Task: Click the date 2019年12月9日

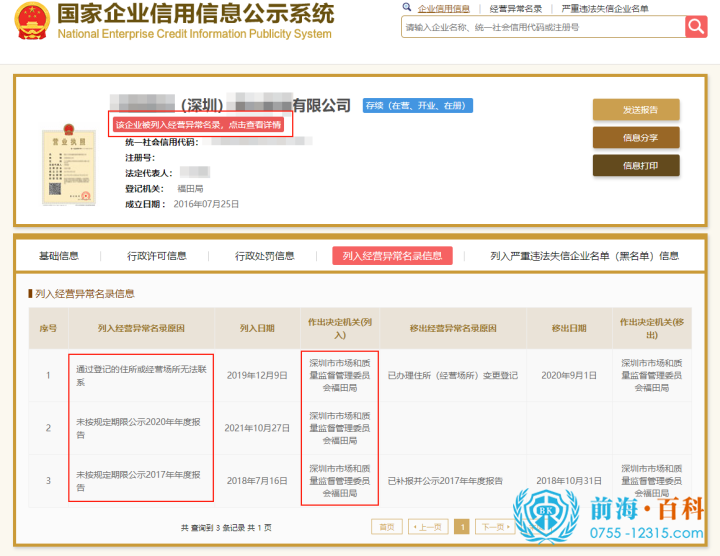Action: coord(257,376)
